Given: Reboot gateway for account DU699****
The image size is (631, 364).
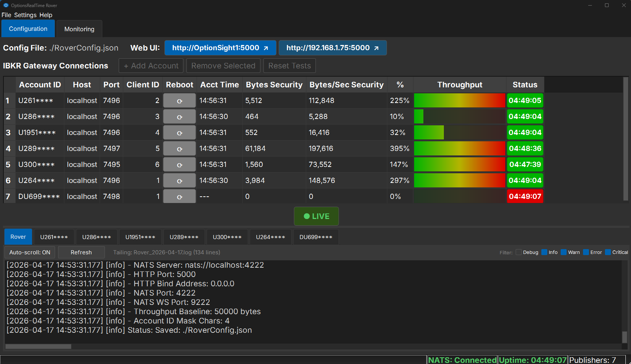Looking at the screenshot, I should click(x=179, y=196).
